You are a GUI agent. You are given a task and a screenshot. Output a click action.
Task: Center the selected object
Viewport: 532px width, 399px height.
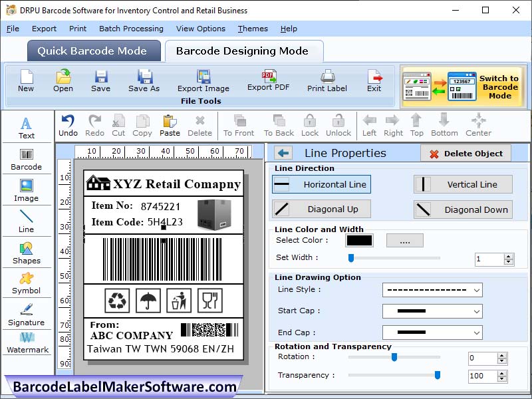coord(478,126)
